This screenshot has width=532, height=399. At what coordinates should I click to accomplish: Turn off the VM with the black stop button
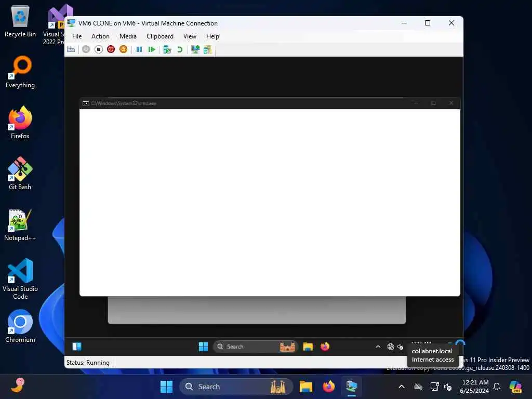tap(98, 49)
